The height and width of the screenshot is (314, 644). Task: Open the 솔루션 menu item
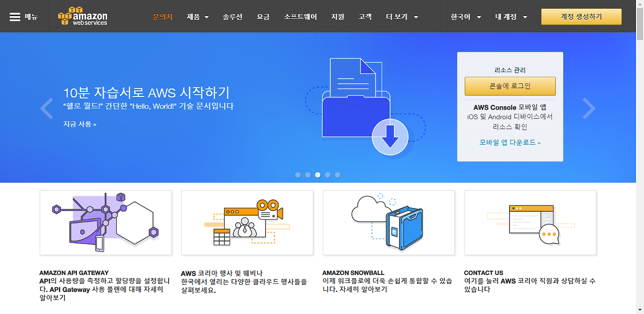(x=232, y=17)
